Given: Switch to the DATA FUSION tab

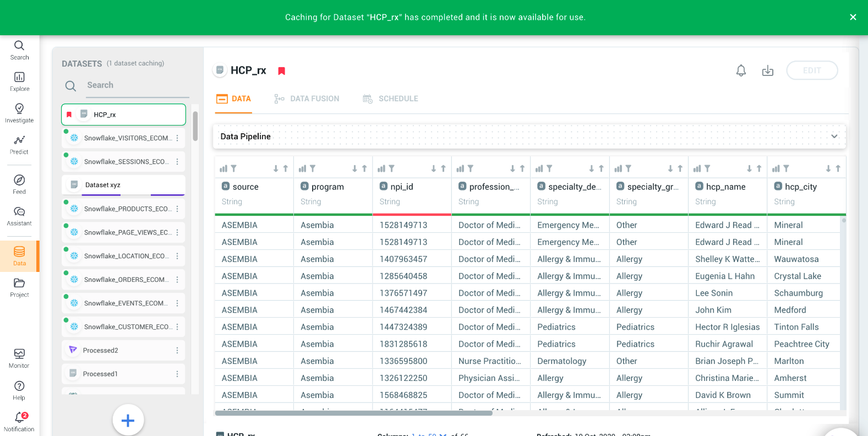Looking at the screenshot, I should (x=307, y=99).
